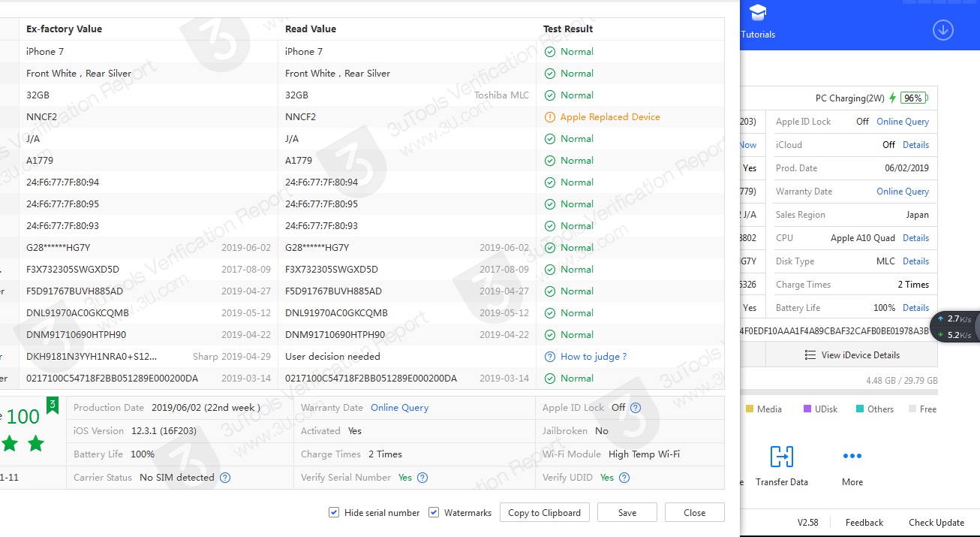Screen dimensions: 980x537
Task: Click the 96% battery indicator
Action: [913, 98]
